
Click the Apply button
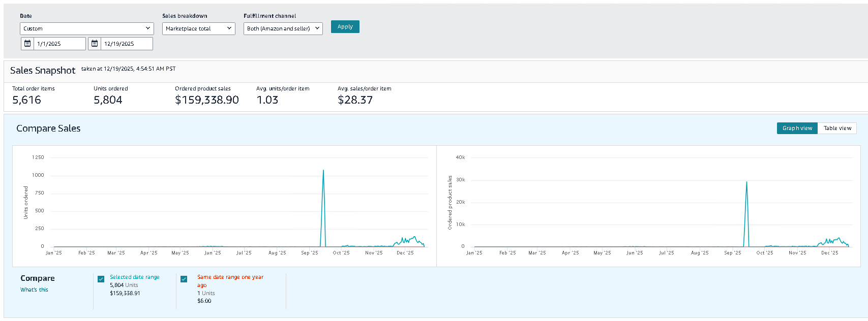(345, 27)
